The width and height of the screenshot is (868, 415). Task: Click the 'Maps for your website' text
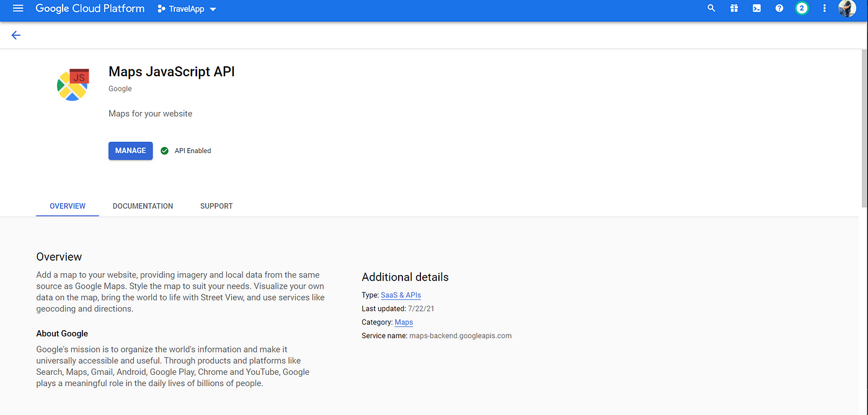coord(150,114)
